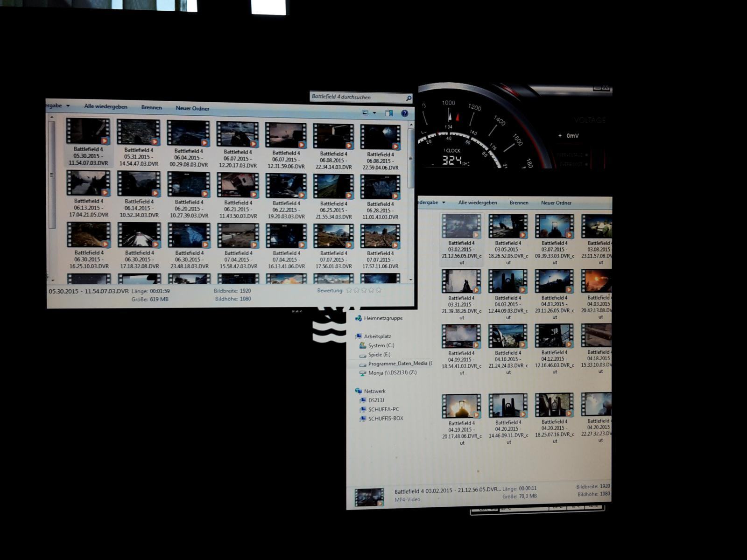Open the help question mark icon
Viewport: 747px width, 560px height.
(x=405, y=113)
